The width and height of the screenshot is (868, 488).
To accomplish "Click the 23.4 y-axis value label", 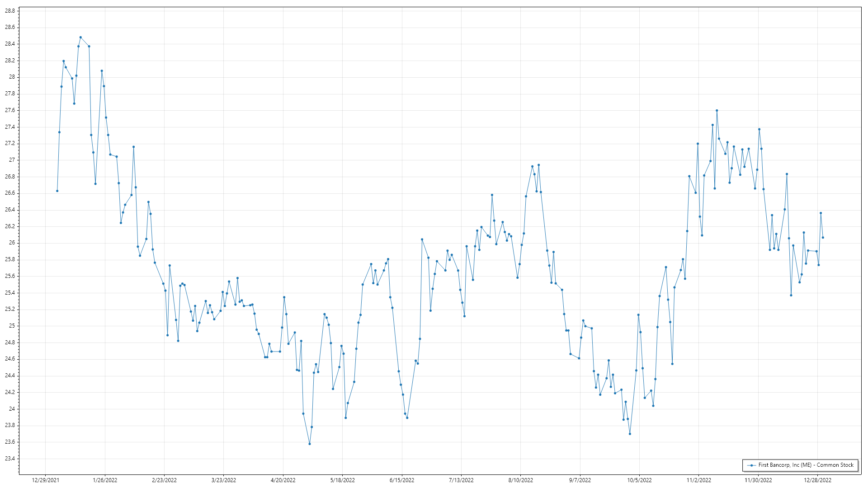I will [x=10, y=459].
